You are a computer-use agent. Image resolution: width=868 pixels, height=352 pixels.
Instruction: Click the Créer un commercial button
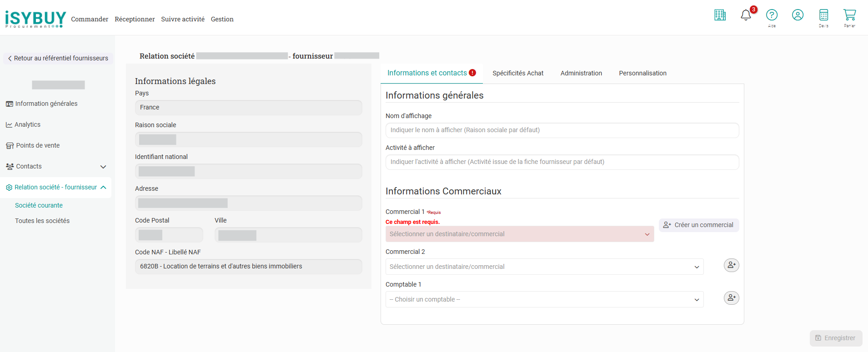(698, 225)
